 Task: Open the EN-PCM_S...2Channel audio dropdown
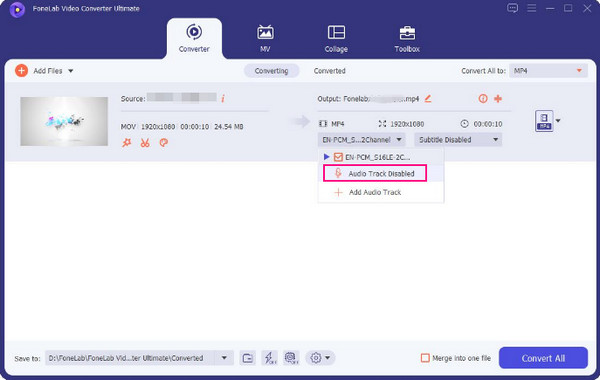click(361, 140)
